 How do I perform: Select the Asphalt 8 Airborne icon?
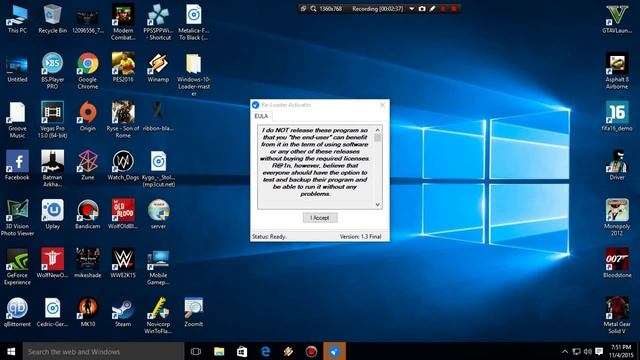pyautogui.click(x=617, y=71)
